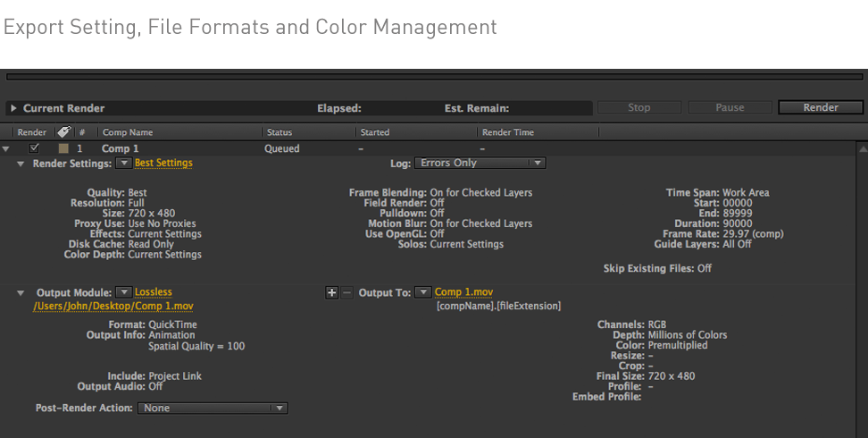Expand the Current Render details triangle

click(13, 108)
